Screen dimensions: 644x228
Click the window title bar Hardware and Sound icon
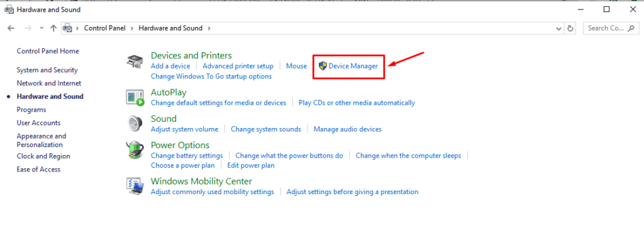click(x=9, y=9)
